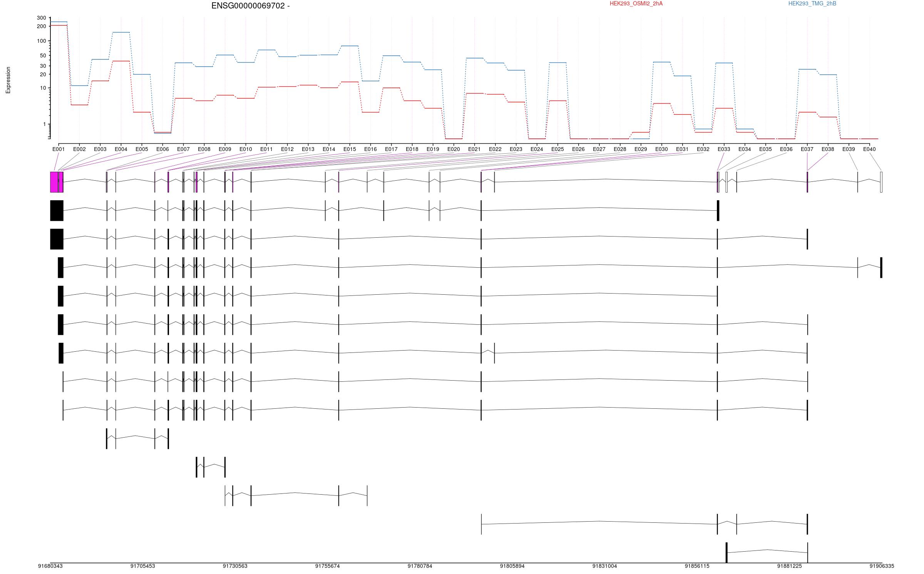Click exon label E013
The height and width of the screenshot is (574, 924).
[x=308, y=149]
